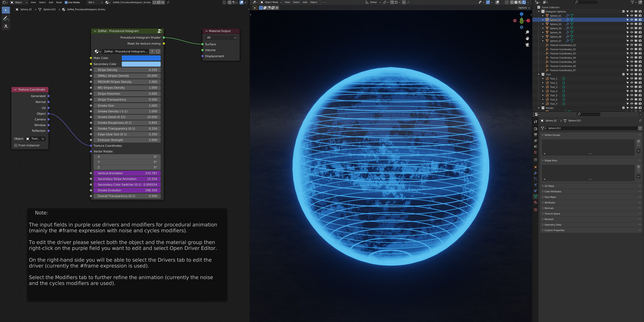Open the Material Output All dropdown

(220, 38)
